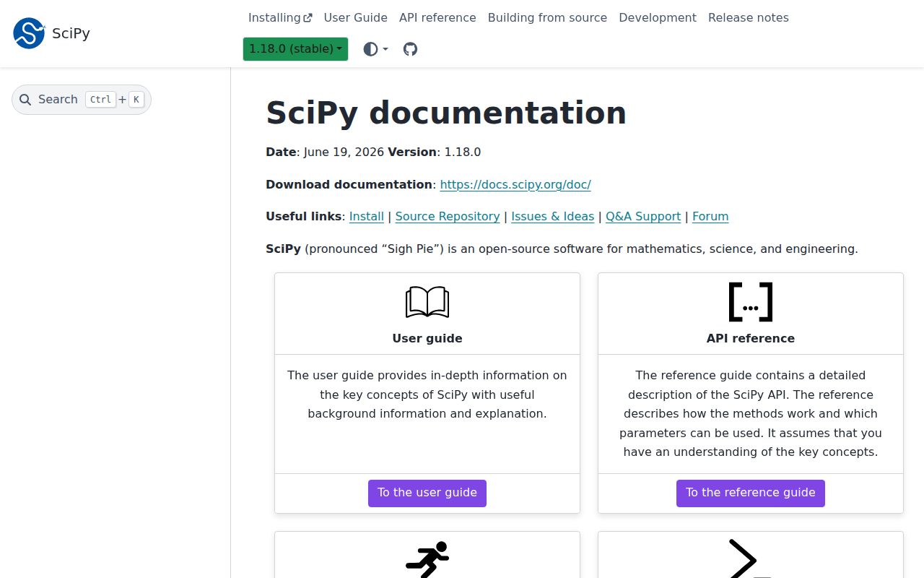Go to User Guide in navbar

[x=356, y=17]
